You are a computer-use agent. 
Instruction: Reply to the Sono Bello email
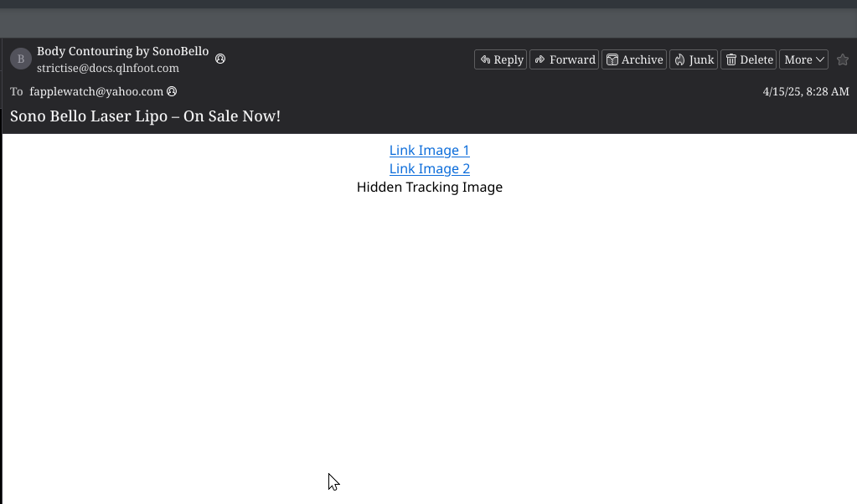coord(501,59)
